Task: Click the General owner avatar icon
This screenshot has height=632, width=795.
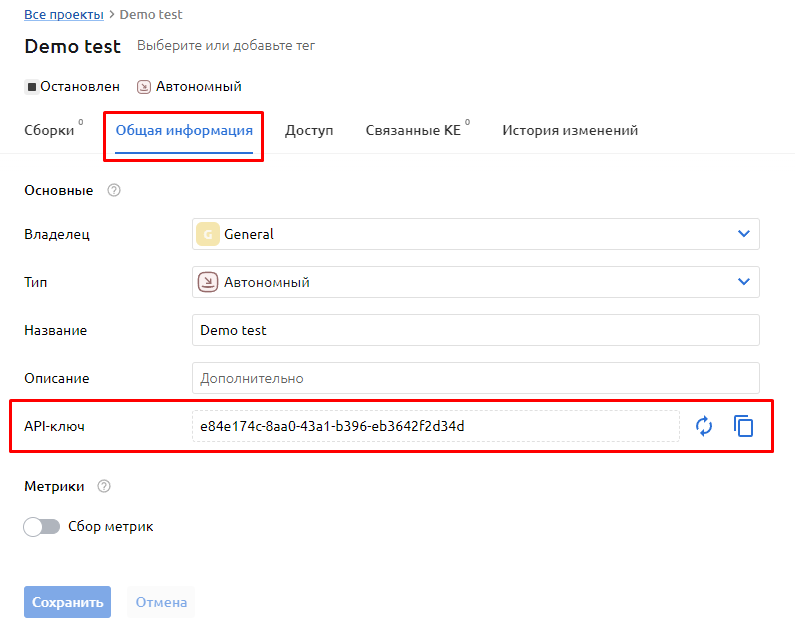Action: (x=208, y=234)
